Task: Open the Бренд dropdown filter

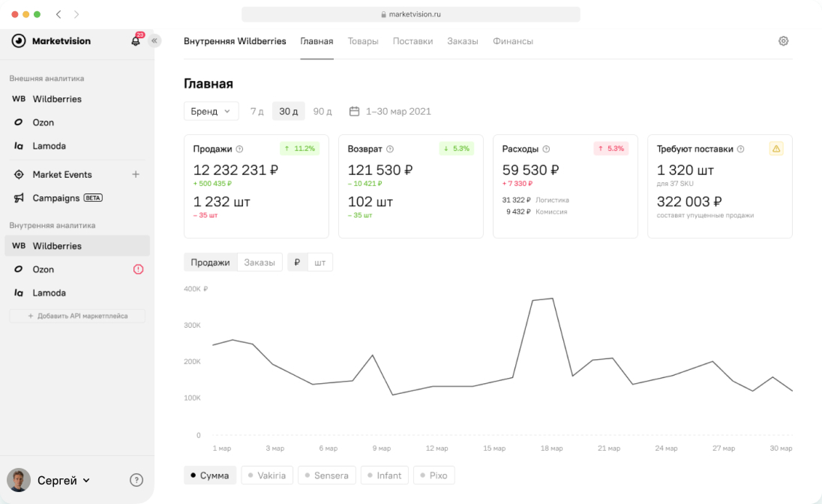Action: (x=211, y=111)
